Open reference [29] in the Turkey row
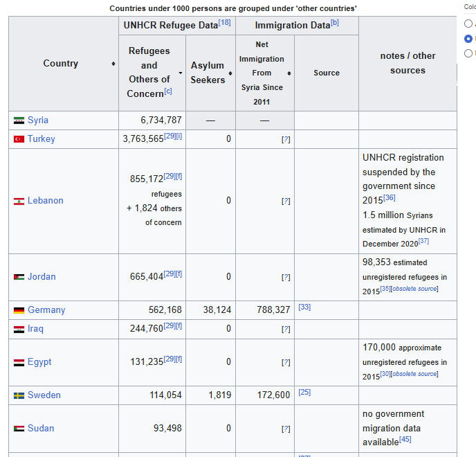This screenshot has width=476, height=457. [170, 136]
